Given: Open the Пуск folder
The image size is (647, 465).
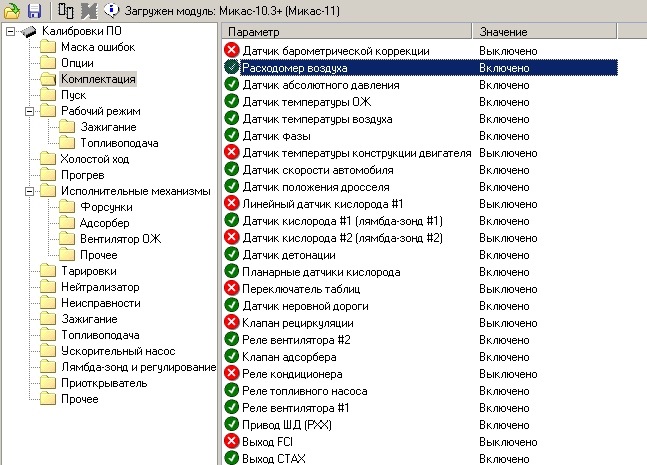Looking at the screenshot, I should click(73, 95).
